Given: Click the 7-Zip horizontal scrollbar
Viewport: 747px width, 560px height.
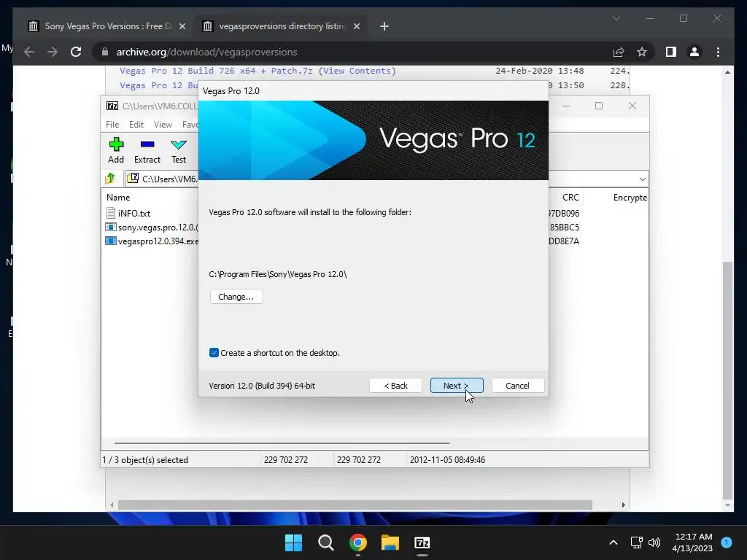Looking at the screenshot, I should (282, 443).
